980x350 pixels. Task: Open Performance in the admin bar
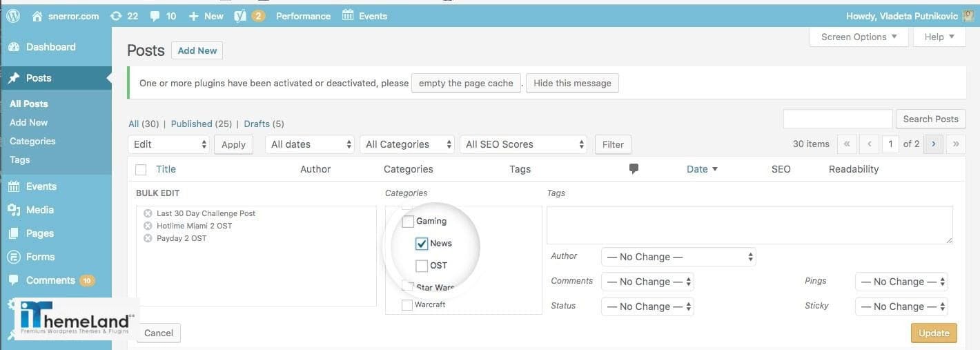click(x=303, y=16)
